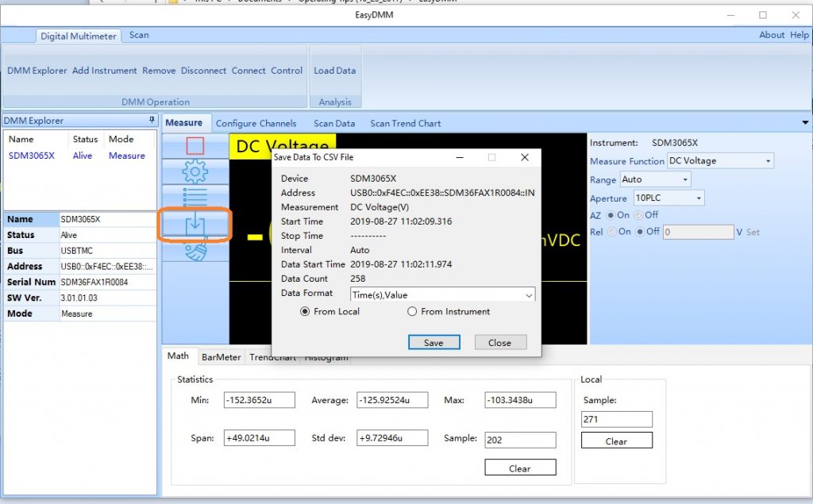813x504 pixels.
Task: Open the Scan ribbon tab
Action: click(x=139, y=35)
